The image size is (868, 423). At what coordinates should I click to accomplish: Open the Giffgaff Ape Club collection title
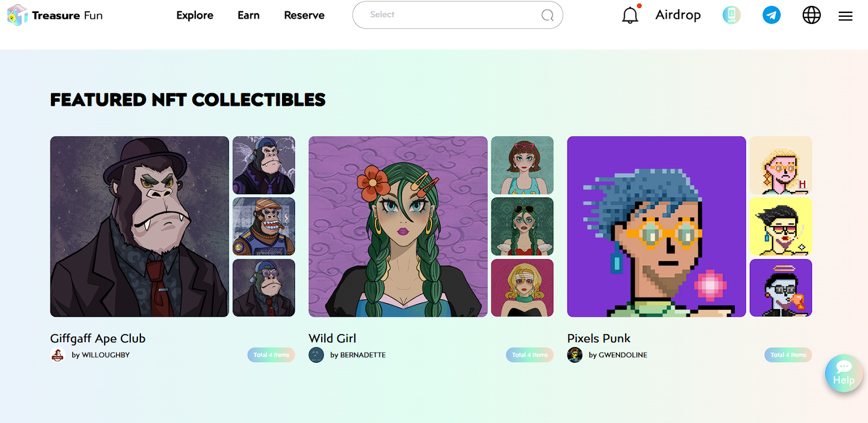98,338
